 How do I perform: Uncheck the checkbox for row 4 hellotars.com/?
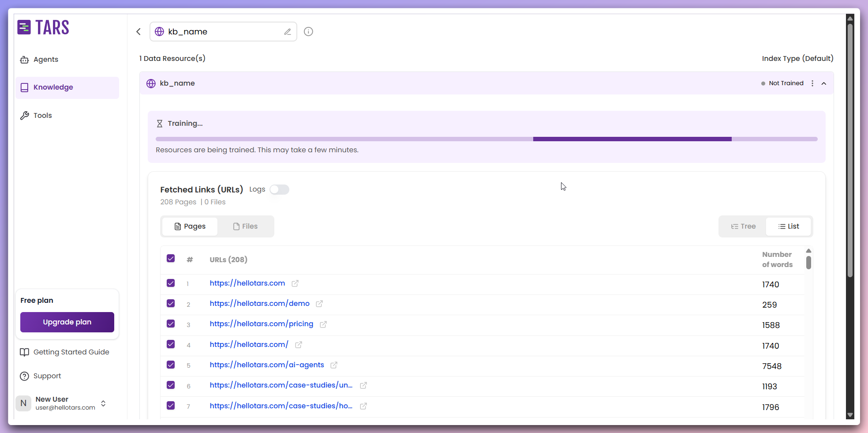(x=171, y=344)
